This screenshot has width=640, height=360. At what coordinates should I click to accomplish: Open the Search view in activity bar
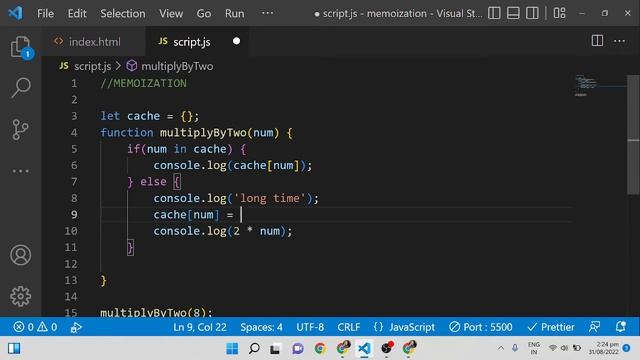(20, 88)
